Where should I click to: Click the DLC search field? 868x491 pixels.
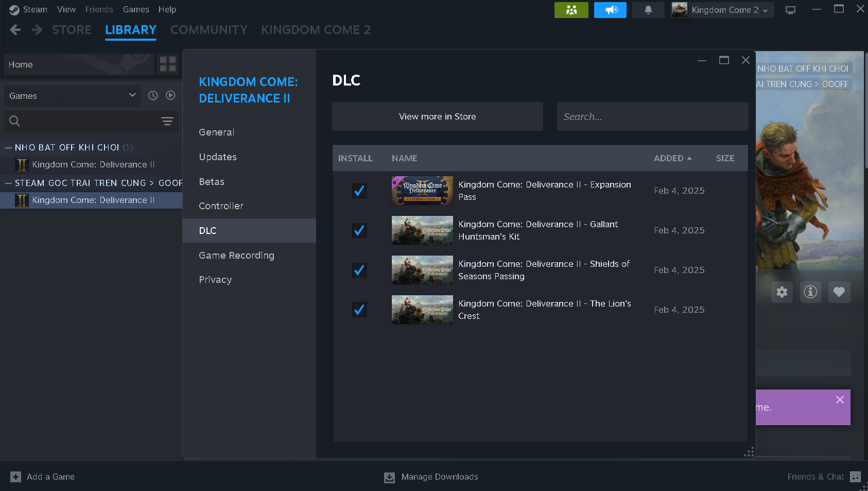tap(652, 116)
